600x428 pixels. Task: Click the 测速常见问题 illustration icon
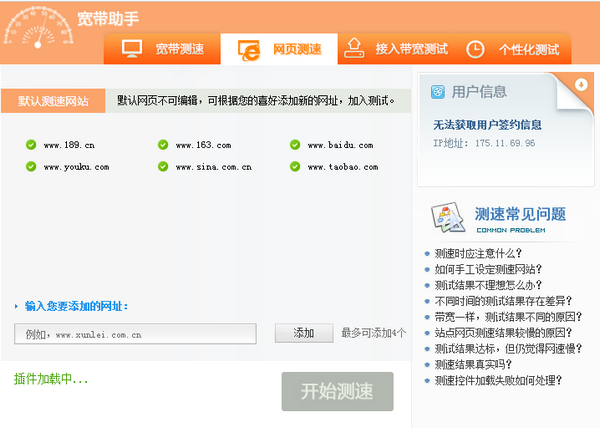pos(448,217)
